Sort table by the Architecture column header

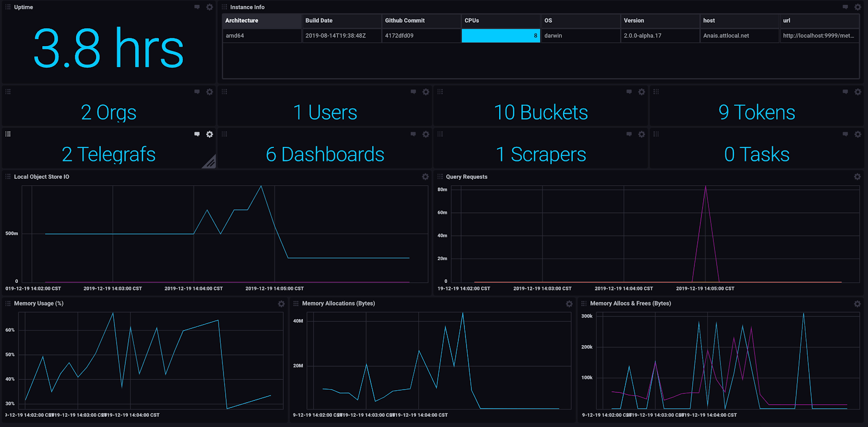262,21
